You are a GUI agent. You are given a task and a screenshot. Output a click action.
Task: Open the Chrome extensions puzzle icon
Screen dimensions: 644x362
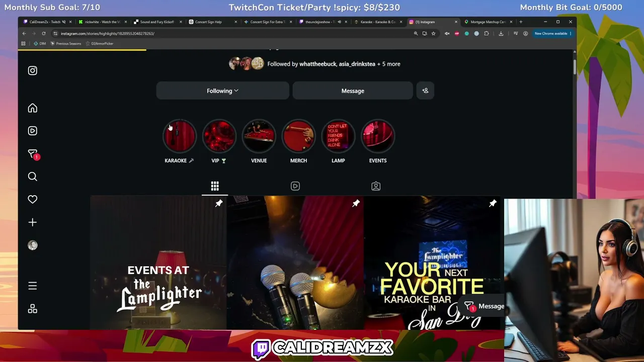(487, 34)
